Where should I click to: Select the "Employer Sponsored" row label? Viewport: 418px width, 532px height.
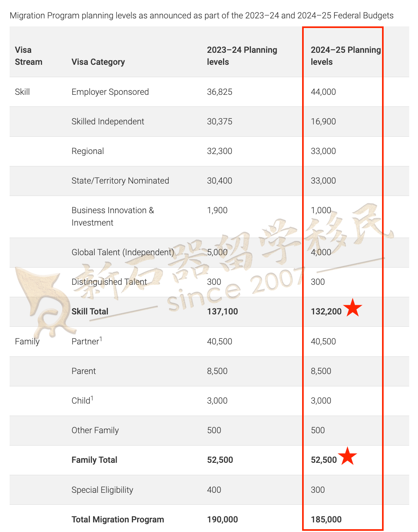pos(110,92)
